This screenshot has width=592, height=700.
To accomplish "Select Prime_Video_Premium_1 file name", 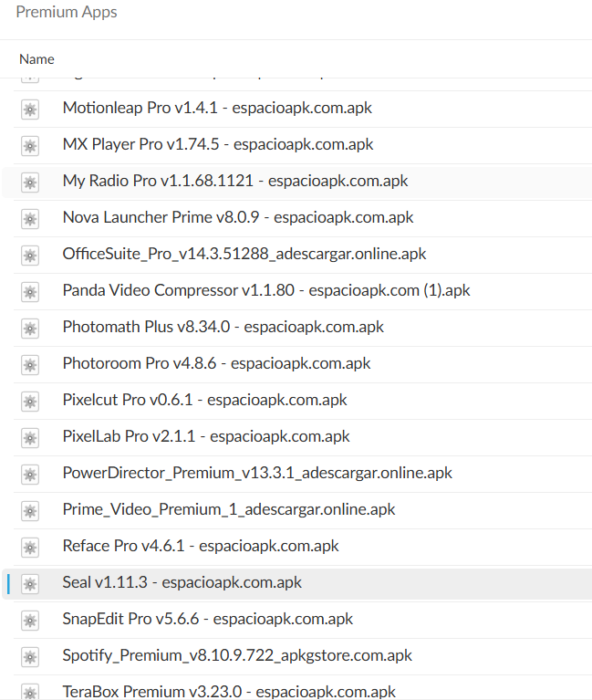I will coord(229,510).
